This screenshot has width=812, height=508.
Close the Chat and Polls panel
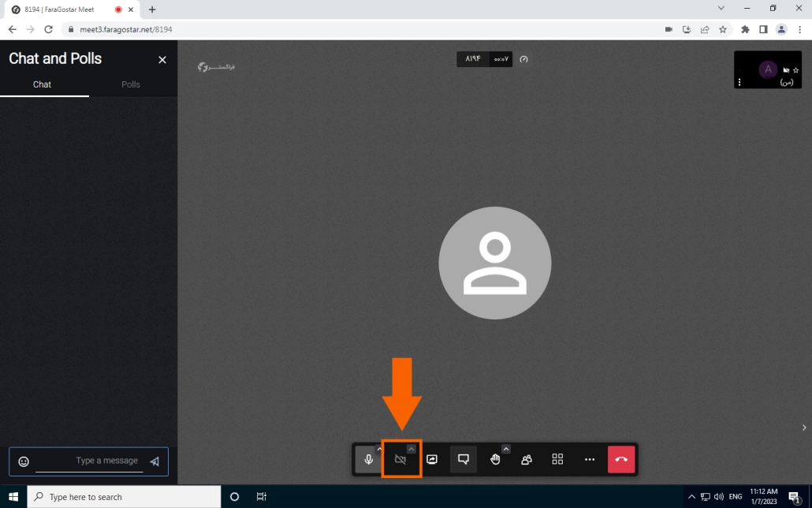click(x=162, y=60)
